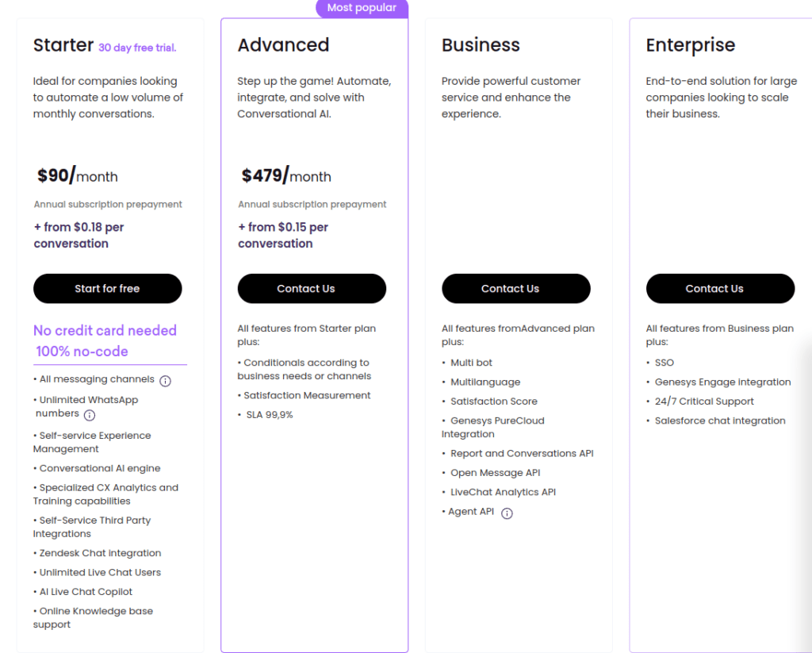Click the from $0.15 per conversation text
Screen dimensions: 812x653
click(x=283, y=236)
